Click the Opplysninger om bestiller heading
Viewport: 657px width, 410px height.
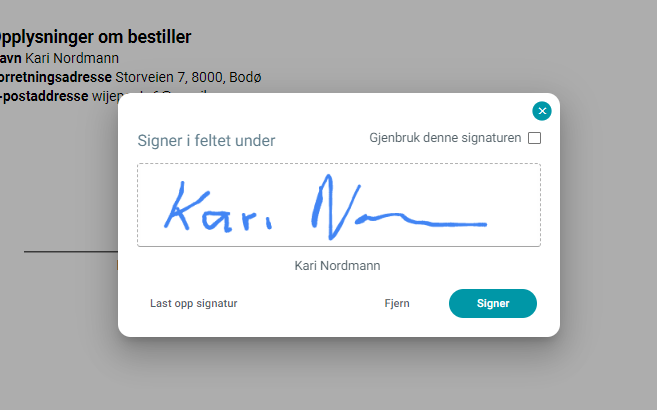93,37
